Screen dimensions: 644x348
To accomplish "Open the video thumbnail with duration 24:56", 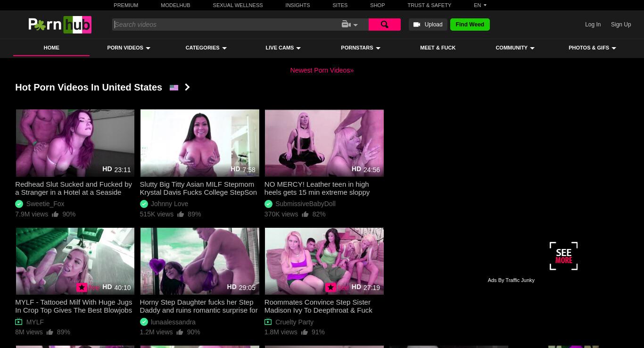I will click(x=324, y=143).
